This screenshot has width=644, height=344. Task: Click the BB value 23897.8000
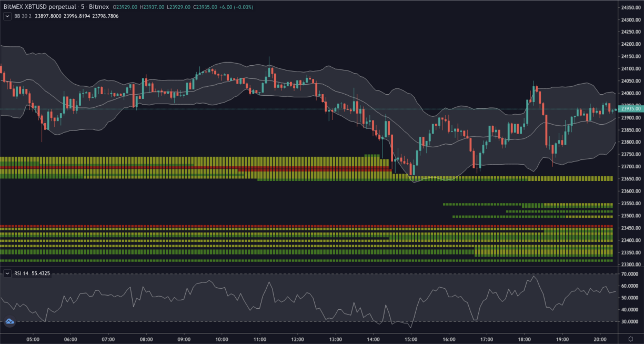coord(47,16)
